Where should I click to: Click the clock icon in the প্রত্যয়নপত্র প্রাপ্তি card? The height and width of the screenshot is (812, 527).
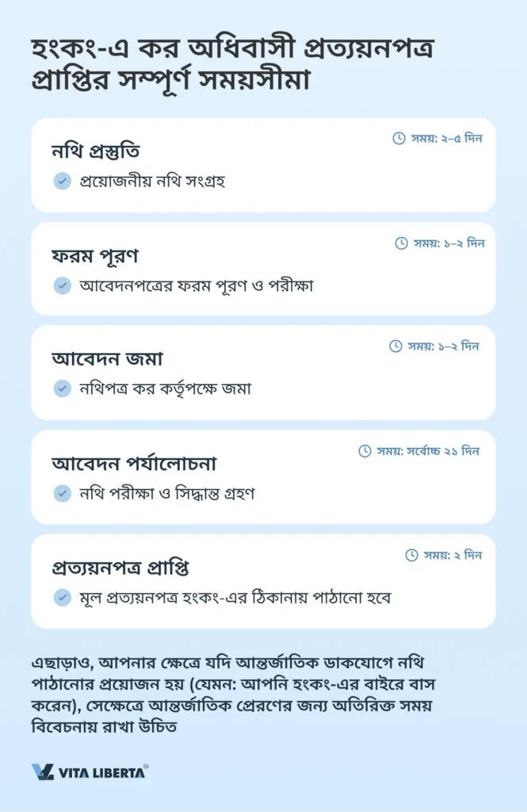411,555
